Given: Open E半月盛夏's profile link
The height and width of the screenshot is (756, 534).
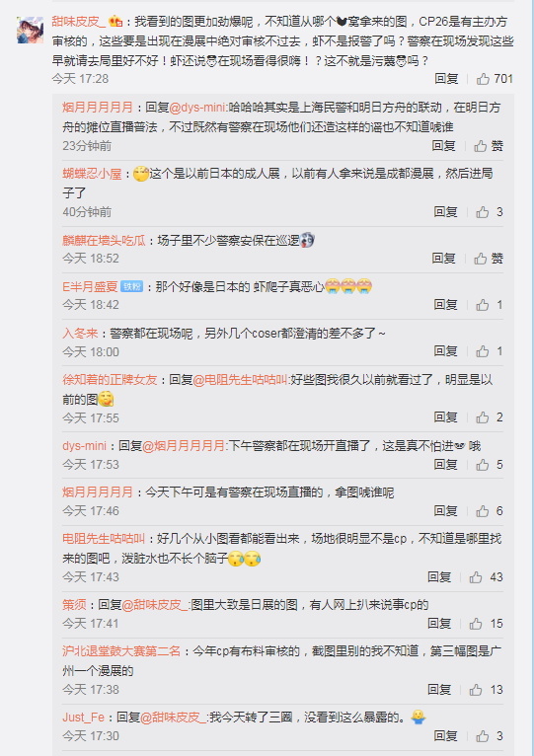Looking at the screenshot, I should [x=90, y=286].
